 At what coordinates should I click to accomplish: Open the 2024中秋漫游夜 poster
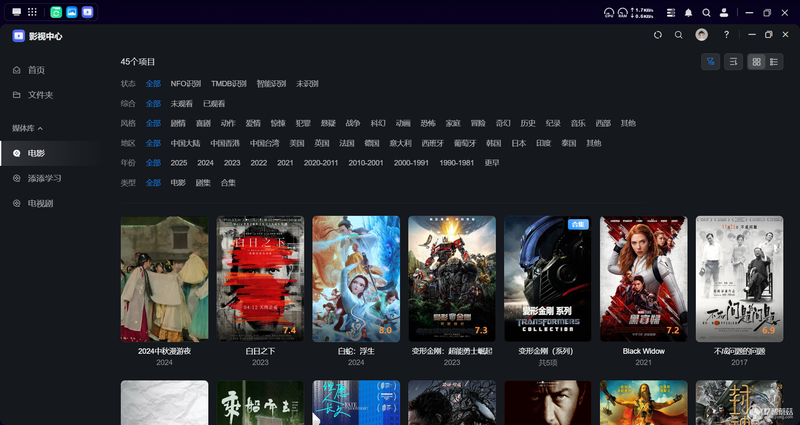tap(164, 279)
